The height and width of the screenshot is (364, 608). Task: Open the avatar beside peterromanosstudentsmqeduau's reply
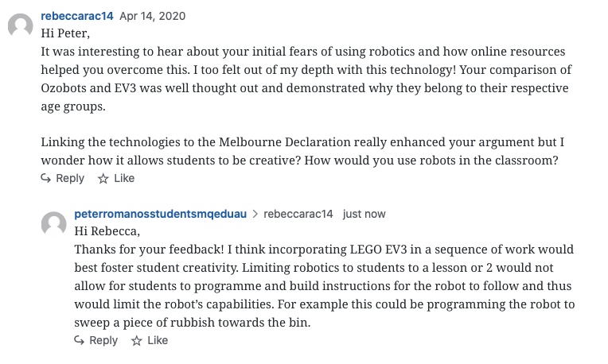click(53, 223)
